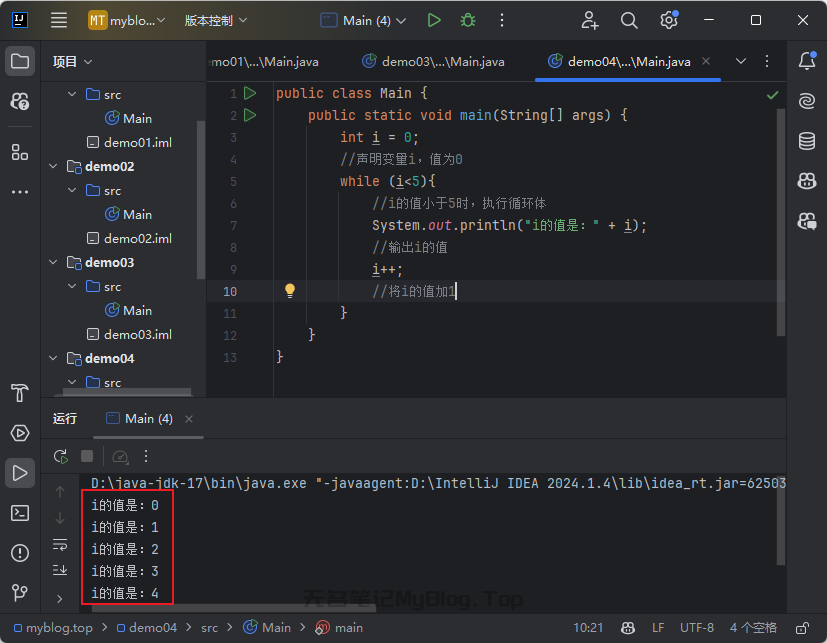Expand the 项目 view selector
The width and height of the screenshot is (827, 643).
coord(72,62)
